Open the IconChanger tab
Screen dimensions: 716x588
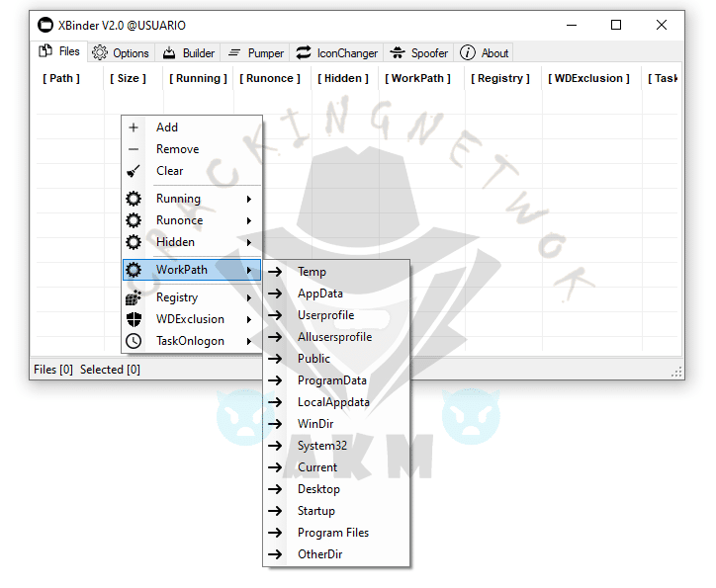pos(336,53)
